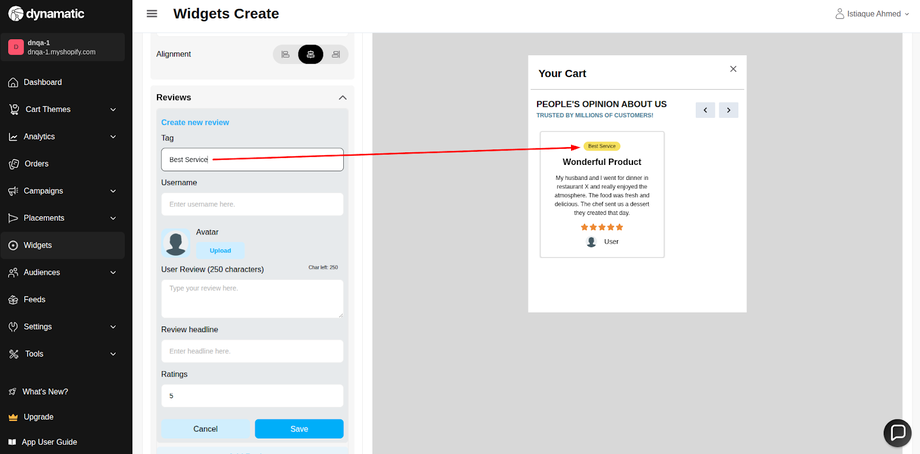The height and width of the screenshot is (454, 920).
Task: Open Upgrade crown item
Action: (38, 417)
